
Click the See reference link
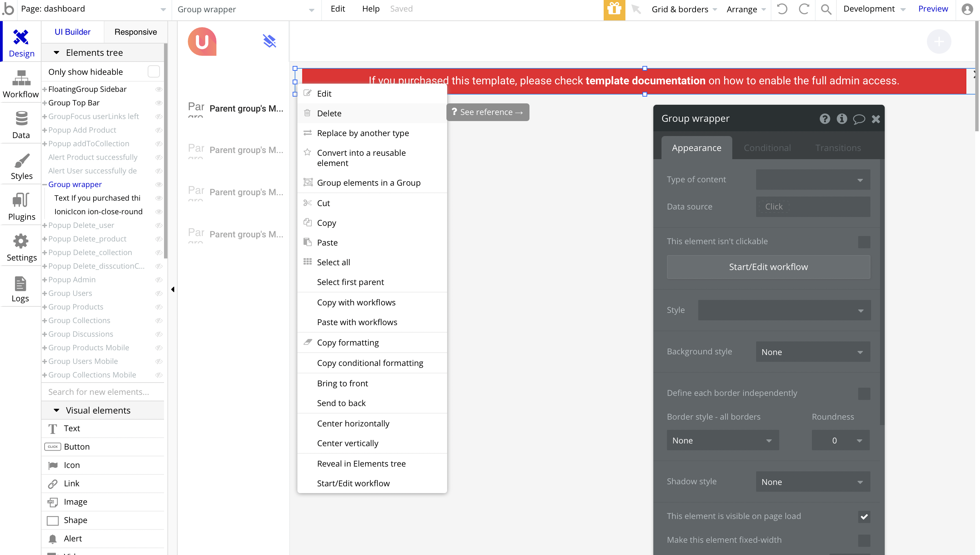pos(487,112)
